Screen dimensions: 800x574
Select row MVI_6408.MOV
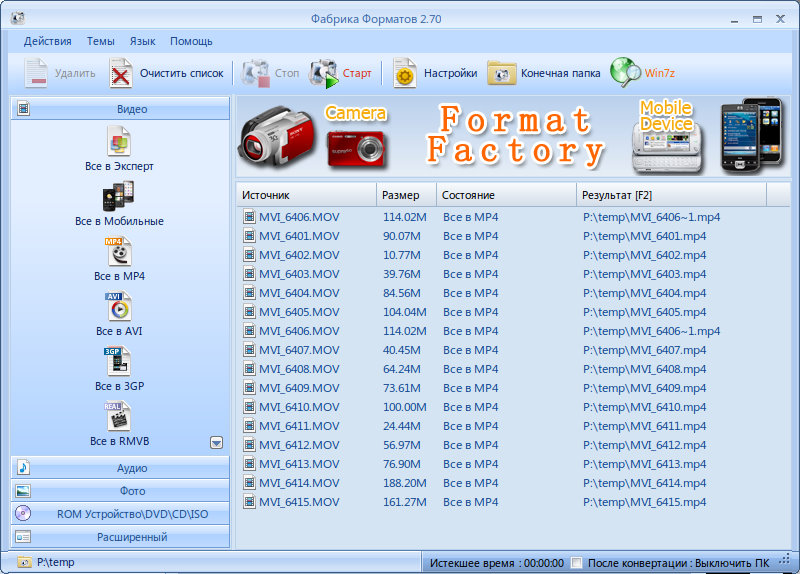click(513, 369)
